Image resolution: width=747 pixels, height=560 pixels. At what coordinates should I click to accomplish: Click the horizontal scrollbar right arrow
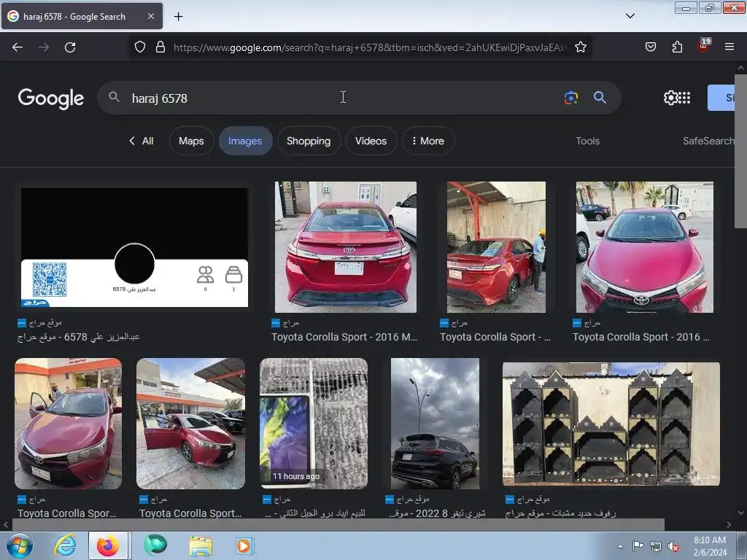pyautogui.click(x=729, y=525)
